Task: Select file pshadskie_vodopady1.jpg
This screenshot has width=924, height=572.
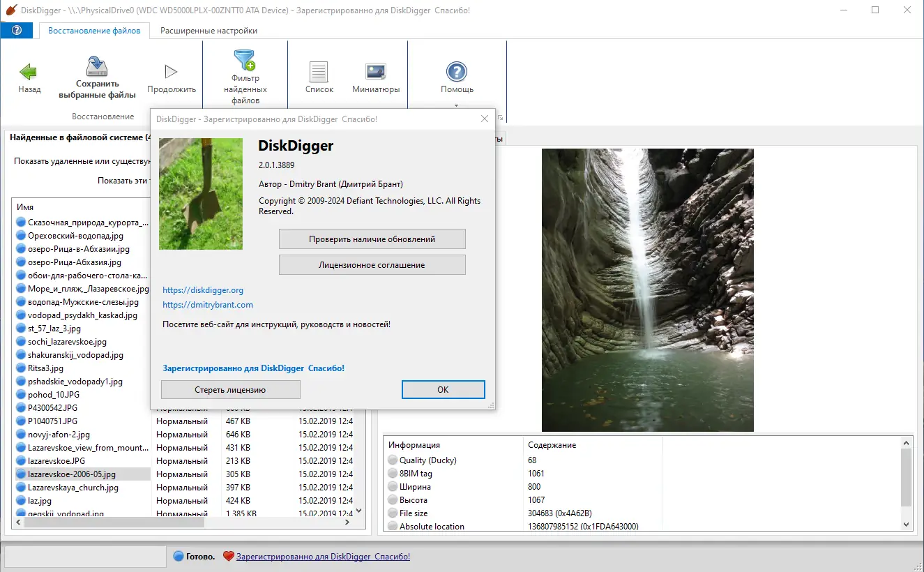Action: [x=75, y=382]
